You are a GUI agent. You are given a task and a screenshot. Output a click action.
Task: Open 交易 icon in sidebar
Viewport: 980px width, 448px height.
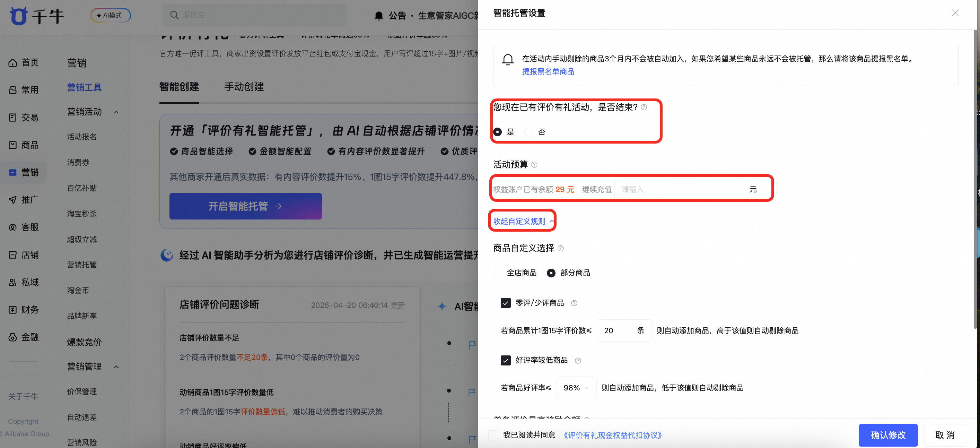[x=12, y=117]
